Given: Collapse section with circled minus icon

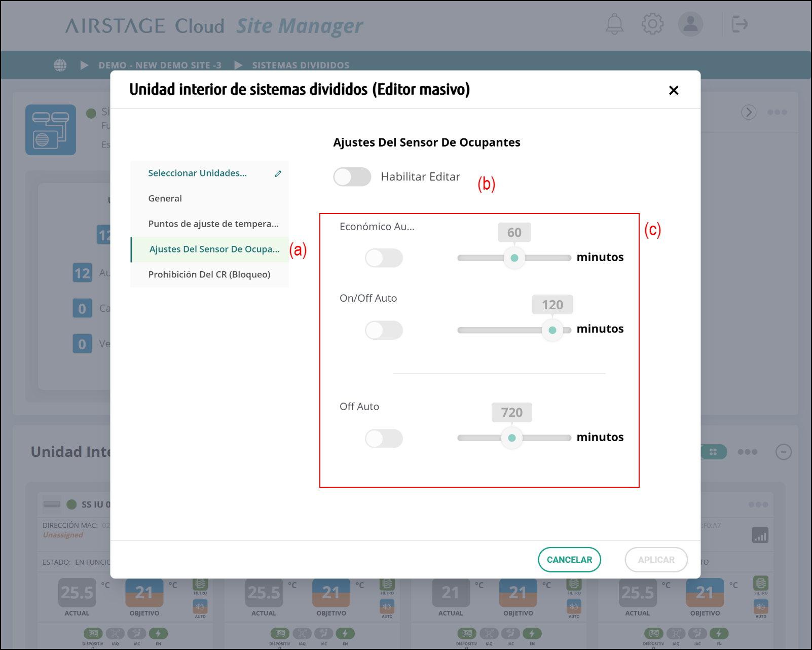Looking at the screenshot, I should point(783,452).
